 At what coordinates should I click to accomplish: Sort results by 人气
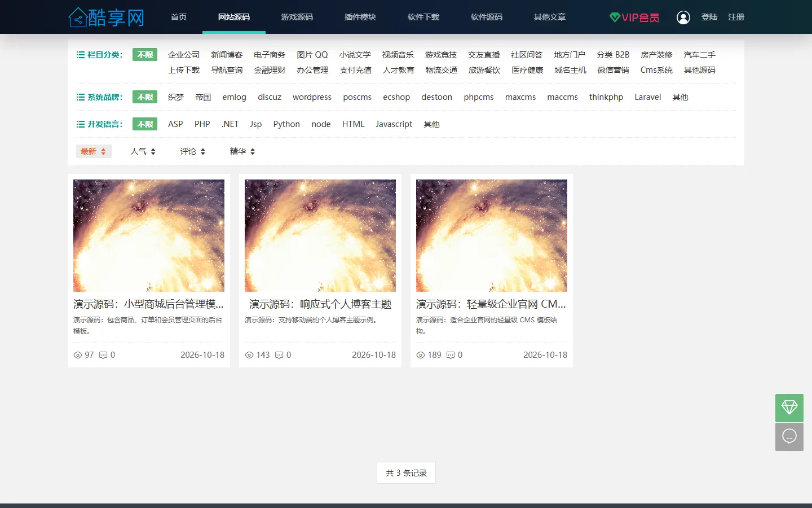click(x=143, y=151)
